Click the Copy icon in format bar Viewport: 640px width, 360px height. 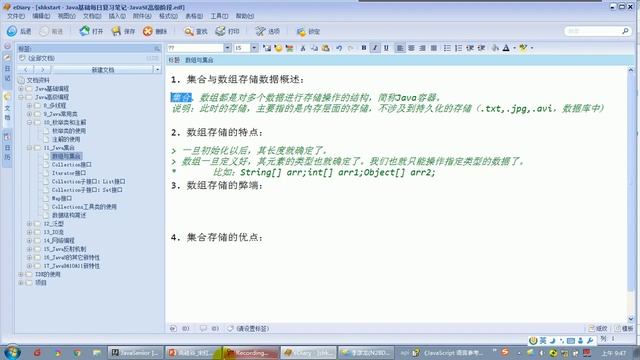(x=314, y=48)
